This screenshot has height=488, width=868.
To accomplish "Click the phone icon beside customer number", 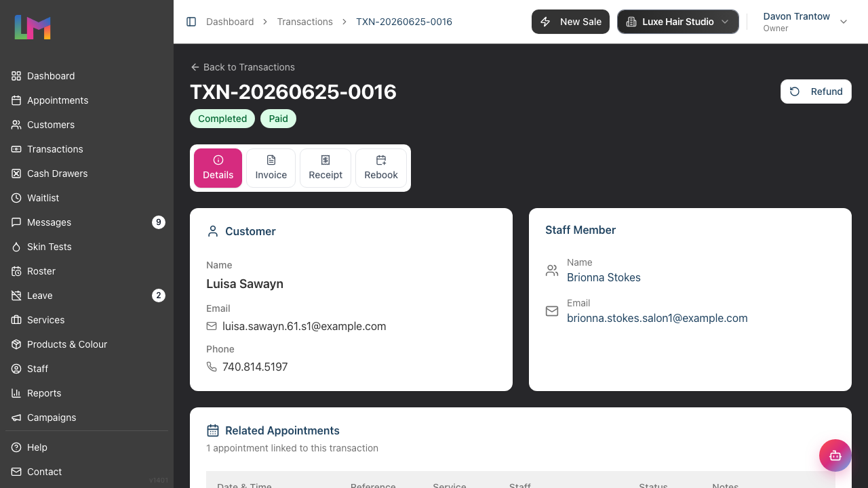I will (212, 367).
